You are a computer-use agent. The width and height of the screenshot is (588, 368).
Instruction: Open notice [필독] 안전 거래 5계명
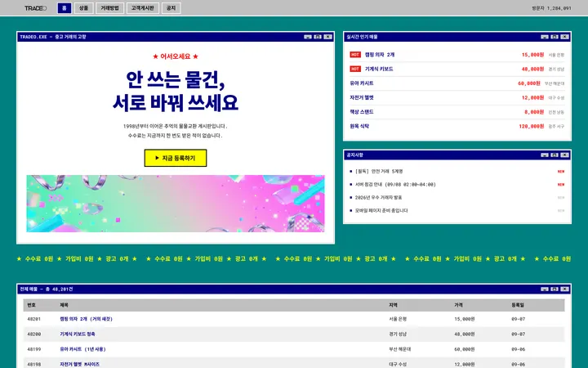(x=379, y=171)
